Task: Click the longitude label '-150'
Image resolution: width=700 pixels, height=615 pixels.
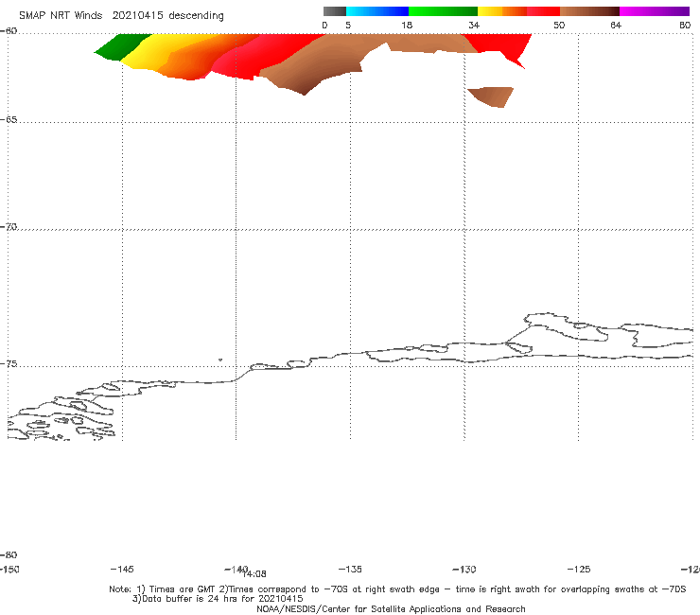Action: 9,570
